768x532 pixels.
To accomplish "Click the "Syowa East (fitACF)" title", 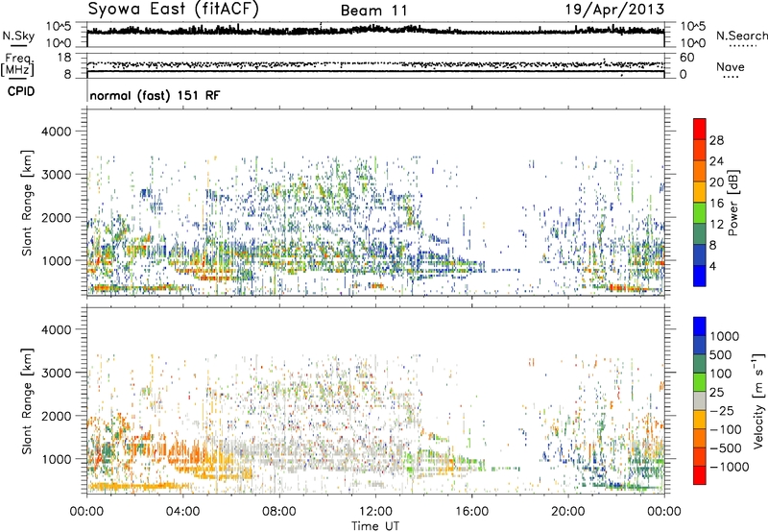I will (x=173, y=9).
